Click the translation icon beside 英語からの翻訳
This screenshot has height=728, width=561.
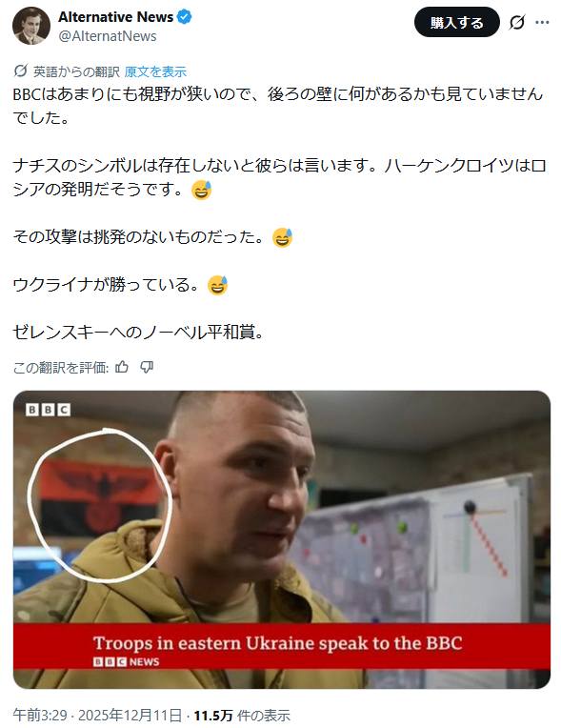pyautogui.click(x=20, y=71)
